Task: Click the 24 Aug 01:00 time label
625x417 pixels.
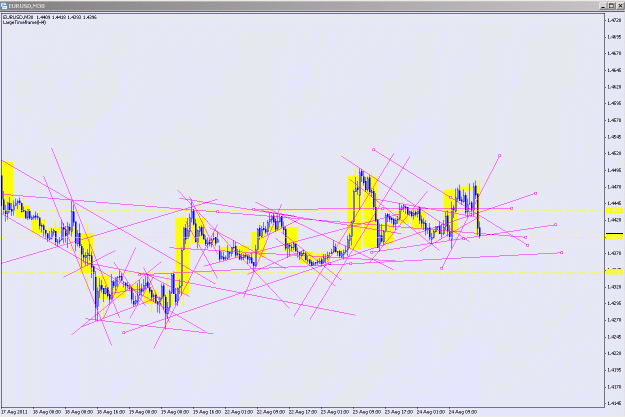Action: [x=430, y=412]
